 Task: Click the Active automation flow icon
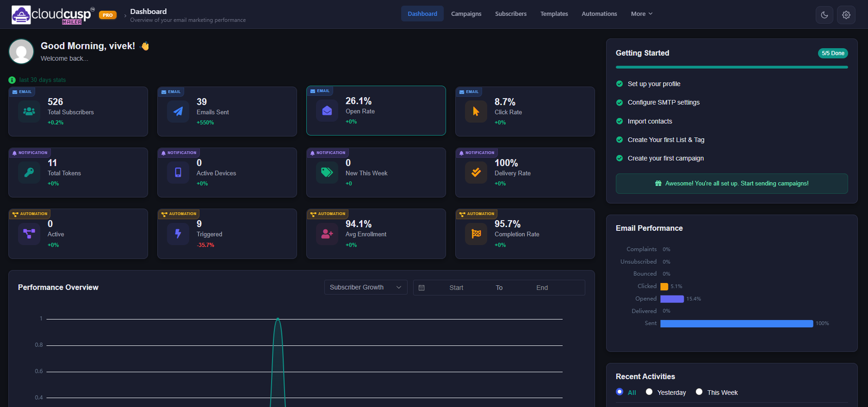click(x=29, y=234)
